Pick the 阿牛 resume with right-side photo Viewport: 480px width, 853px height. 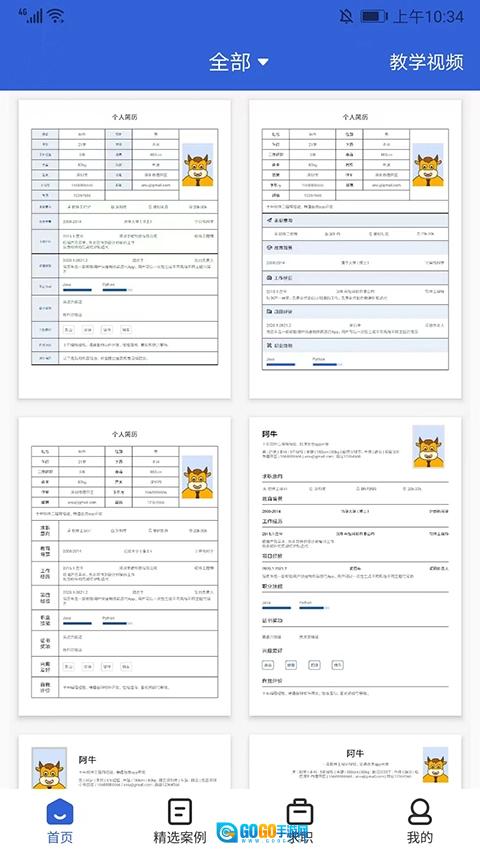(x=355, y=566)
